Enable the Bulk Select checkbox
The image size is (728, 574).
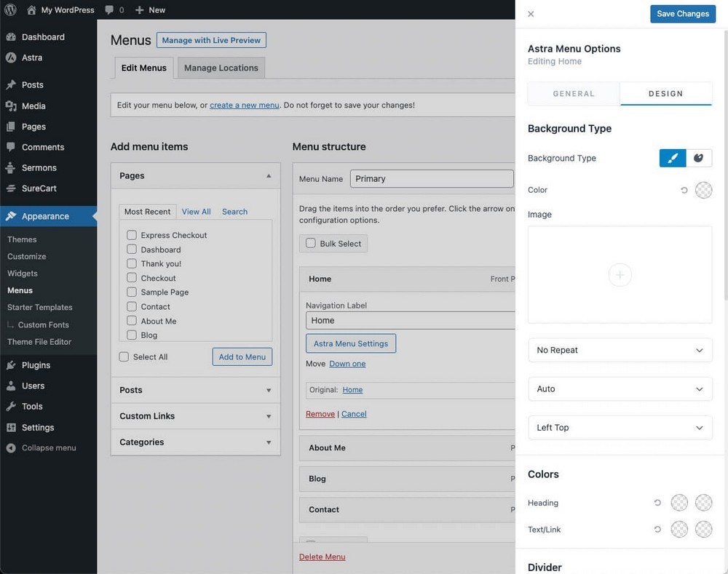pos(311,243)
